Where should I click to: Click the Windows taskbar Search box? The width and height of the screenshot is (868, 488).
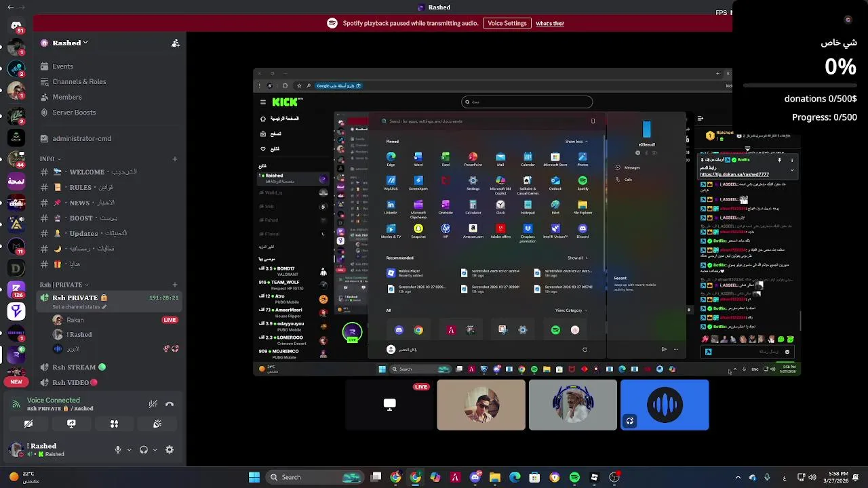click(x=315, y=477)
